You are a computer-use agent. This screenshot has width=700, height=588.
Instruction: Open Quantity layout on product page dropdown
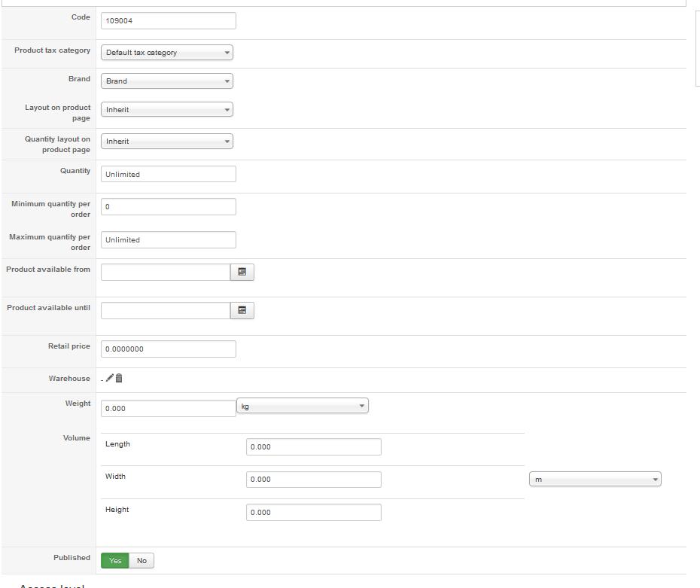coord(167,142)
